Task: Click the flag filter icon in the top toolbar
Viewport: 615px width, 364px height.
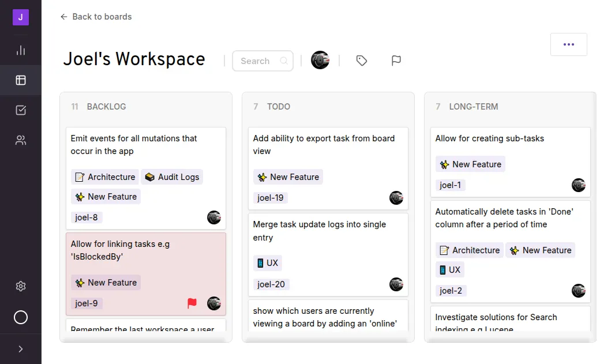Action: [396, 60]
